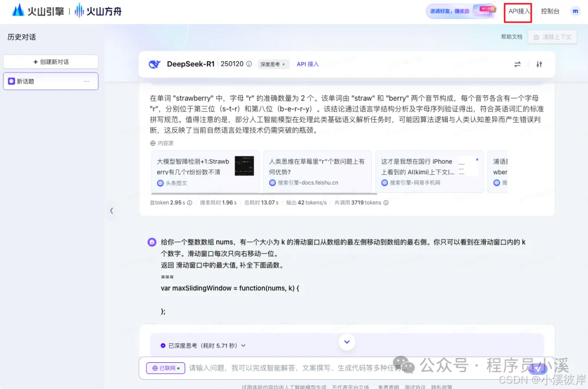Open the parameter settings sliders icon
Screen dimensions: 588x389
coord(539,64)
